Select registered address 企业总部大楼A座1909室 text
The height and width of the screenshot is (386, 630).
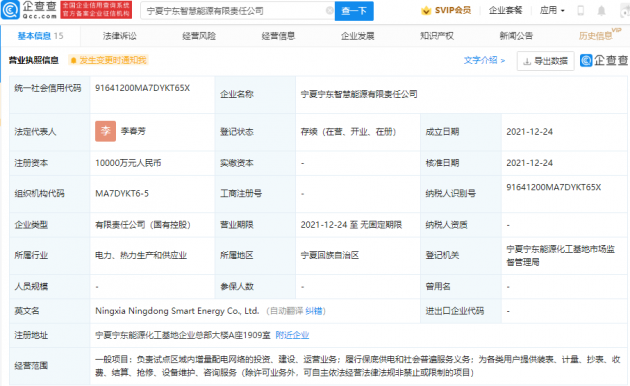click(x=183, y=335)
